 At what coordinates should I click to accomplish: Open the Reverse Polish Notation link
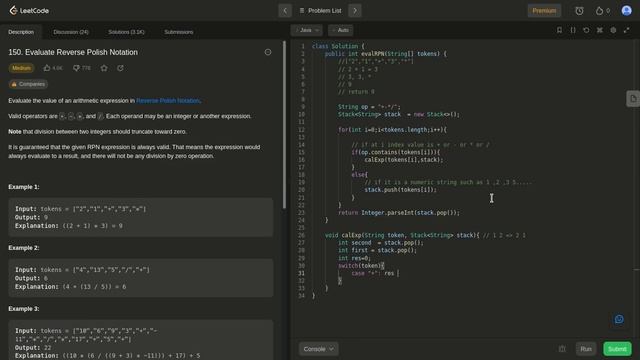click(168, 100)
